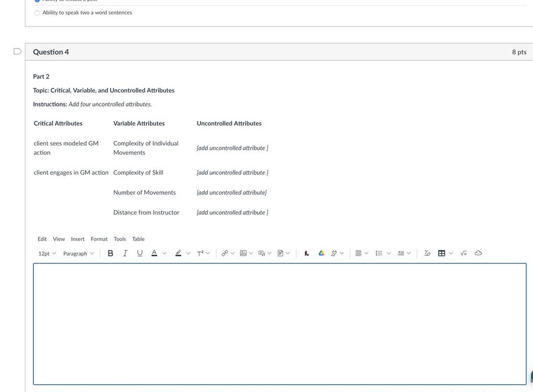
Task: Select 'Ability to speak two a word sentences'
Action: 37,13
